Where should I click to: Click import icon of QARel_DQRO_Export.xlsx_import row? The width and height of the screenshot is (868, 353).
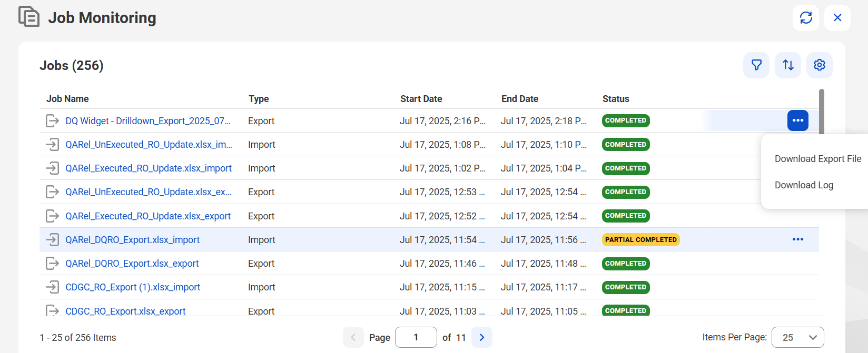pyautogui.click(x=52, y=239)
